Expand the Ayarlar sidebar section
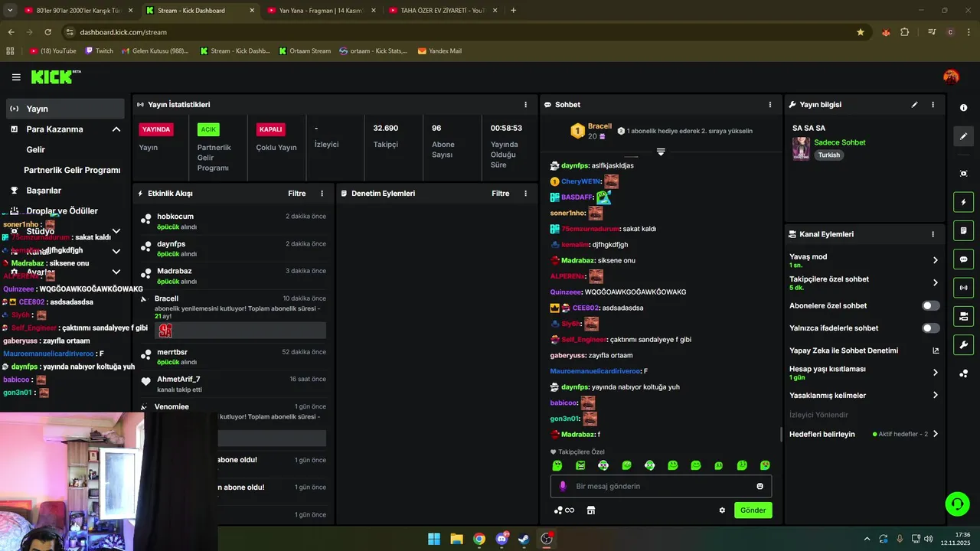This screenshot has height=551, width=980. tap(116, 272)
